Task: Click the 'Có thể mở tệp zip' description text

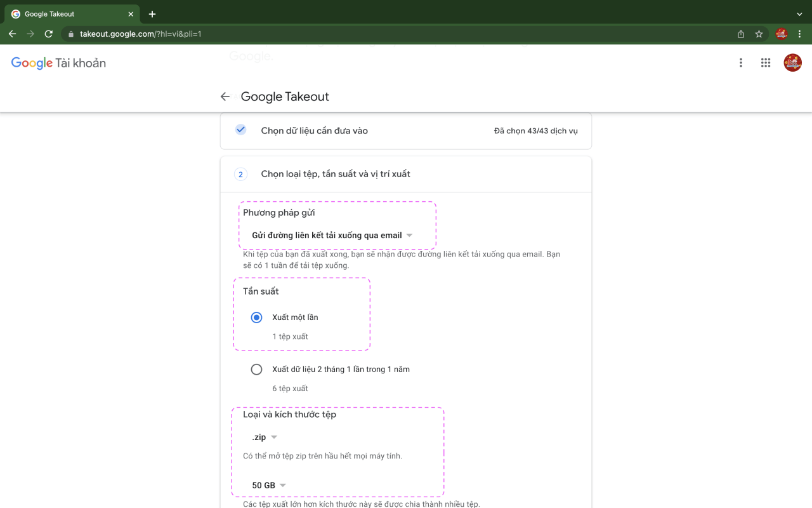Action: (x=322, y=456)
